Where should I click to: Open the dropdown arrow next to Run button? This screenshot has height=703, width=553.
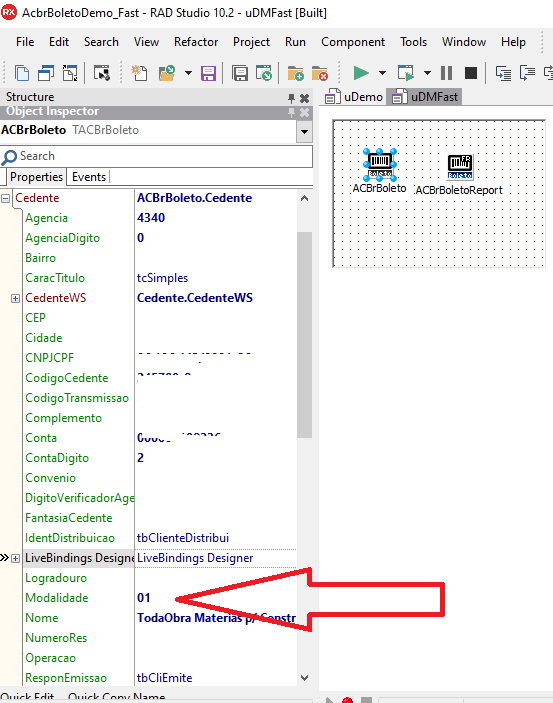pyautogui.click(x=382, y=73)
